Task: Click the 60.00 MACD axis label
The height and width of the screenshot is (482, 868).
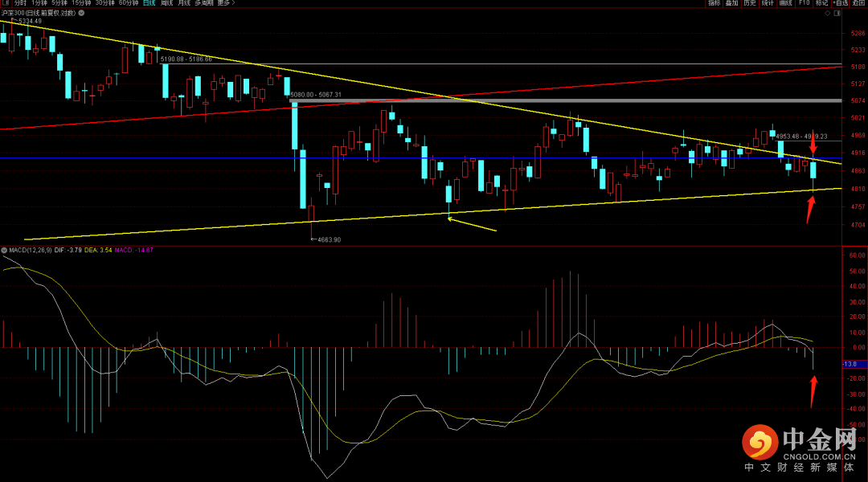Action: [857, 255]
